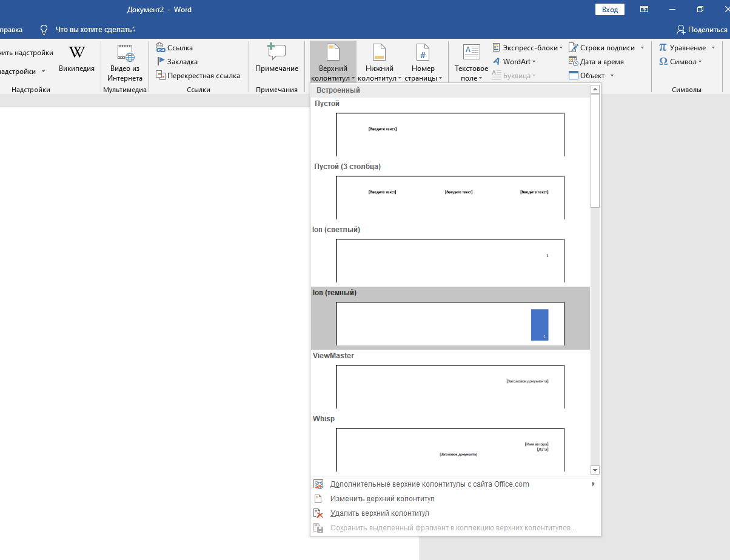The height and width of the screenshot is (560, 730).
Task: Choose Изменить верхний колонтитул
Action: pyautogui.click(x=455, y=499)
